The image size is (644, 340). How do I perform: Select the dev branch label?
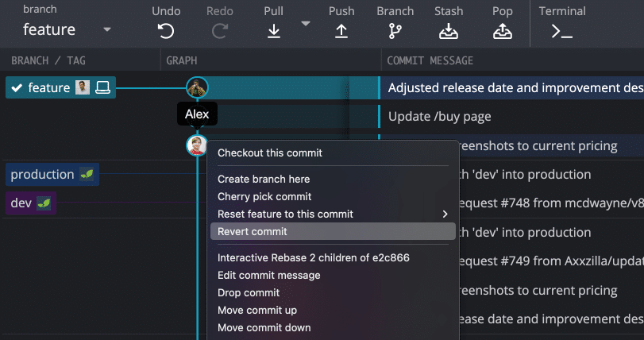click(31, 203)
